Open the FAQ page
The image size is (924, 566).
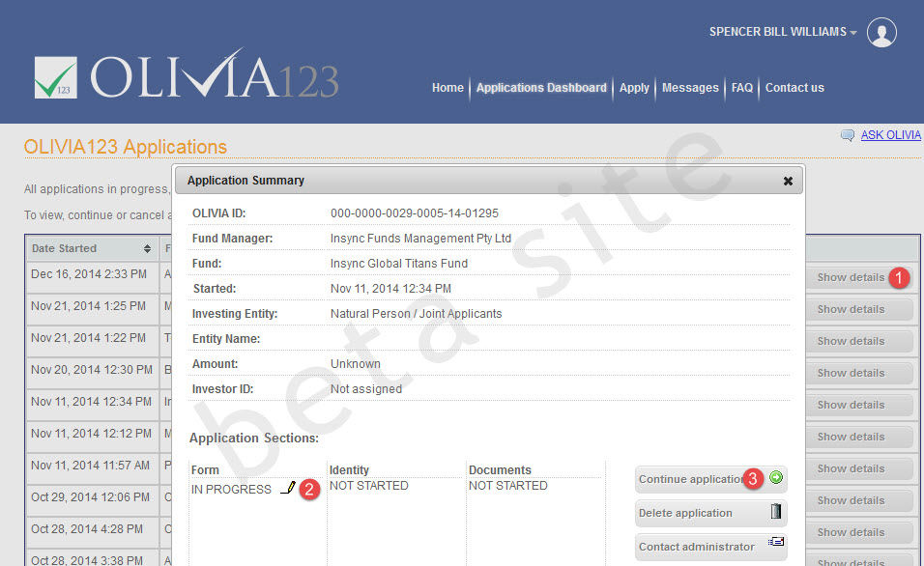click(742, 88)
